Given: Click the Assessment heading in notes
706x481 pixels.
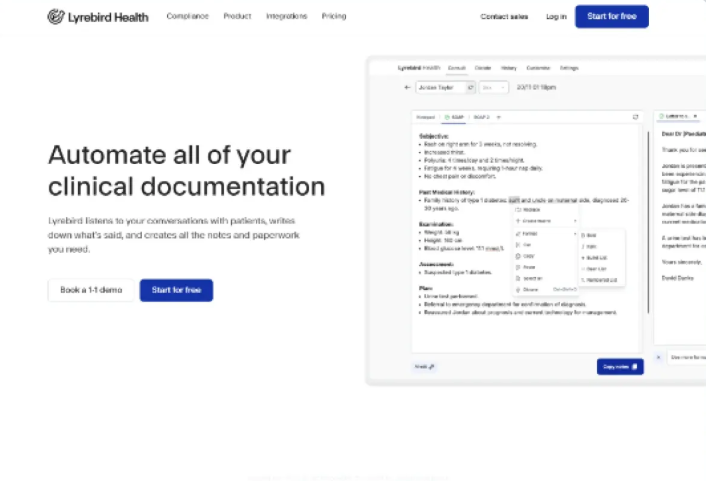Looking at the screenshot, I should [436, 264].
